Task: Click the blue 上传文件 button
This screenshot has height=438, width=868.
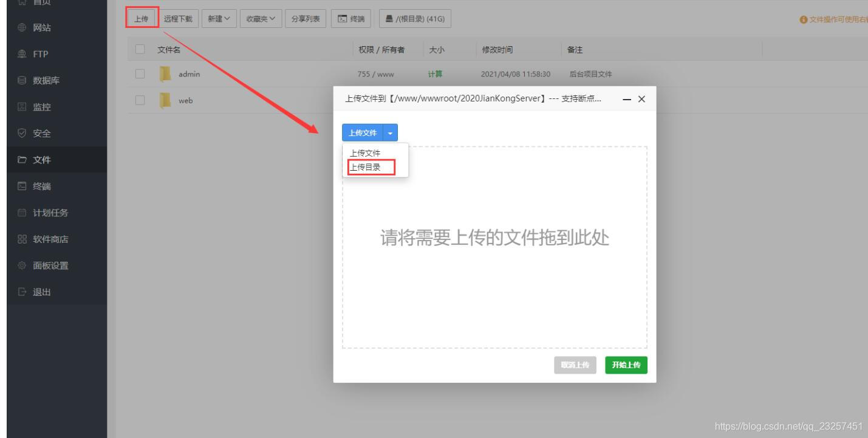Action: pos(363,132)
